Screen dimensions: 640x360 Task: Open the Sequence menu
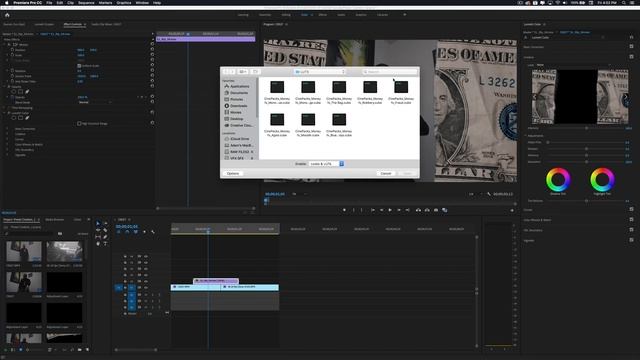(x=86, y=3)
